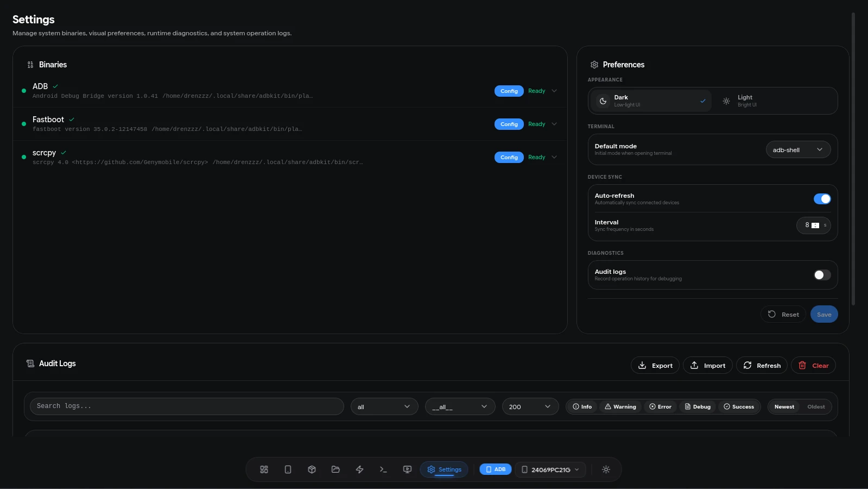Select the Light appearance option

pos(774,101)
